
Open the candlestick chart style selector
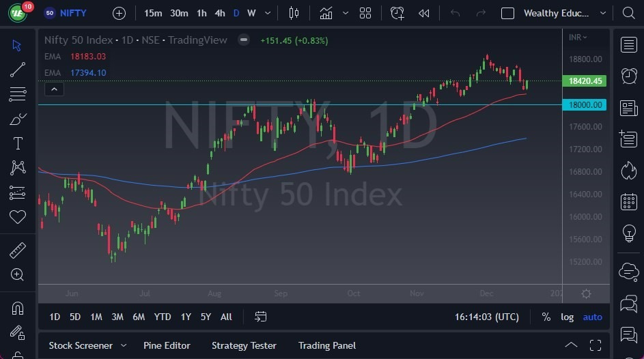[x=294, y=13]
